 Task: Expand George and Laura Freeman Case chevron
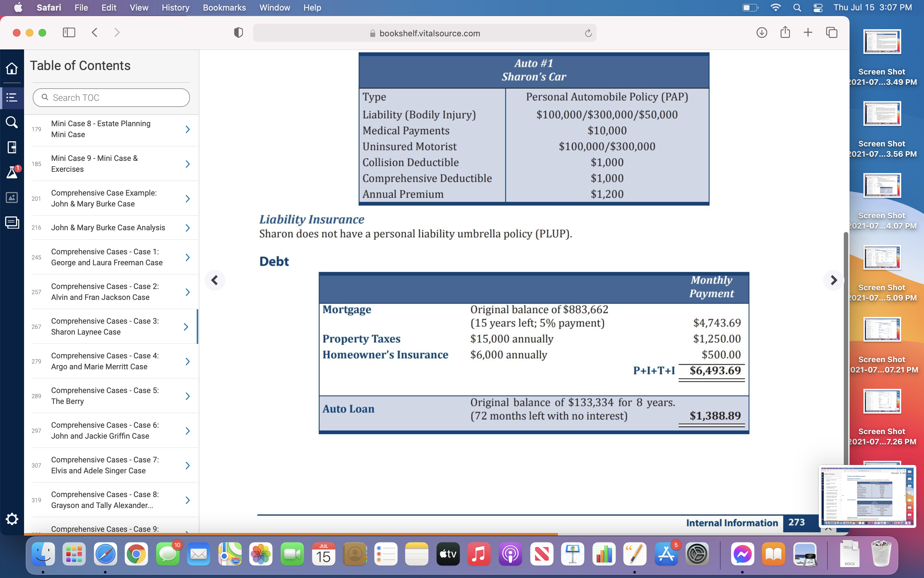click(x=187, y=257)
